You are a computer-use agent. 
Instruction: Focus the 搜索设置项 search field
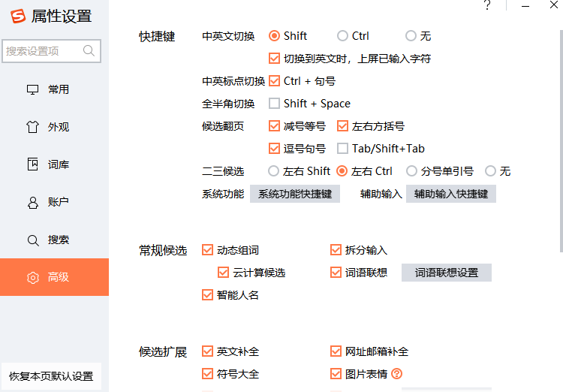click(44, 51)
